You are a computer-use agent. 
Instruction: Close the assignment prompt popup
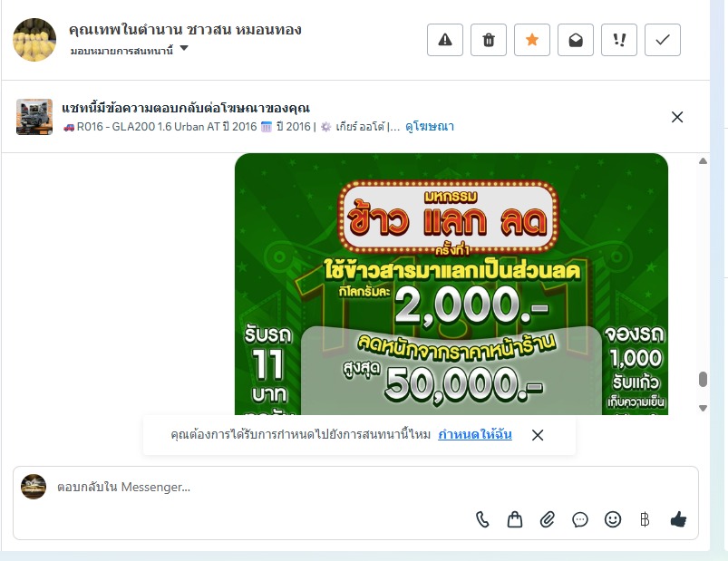point(538,435)
